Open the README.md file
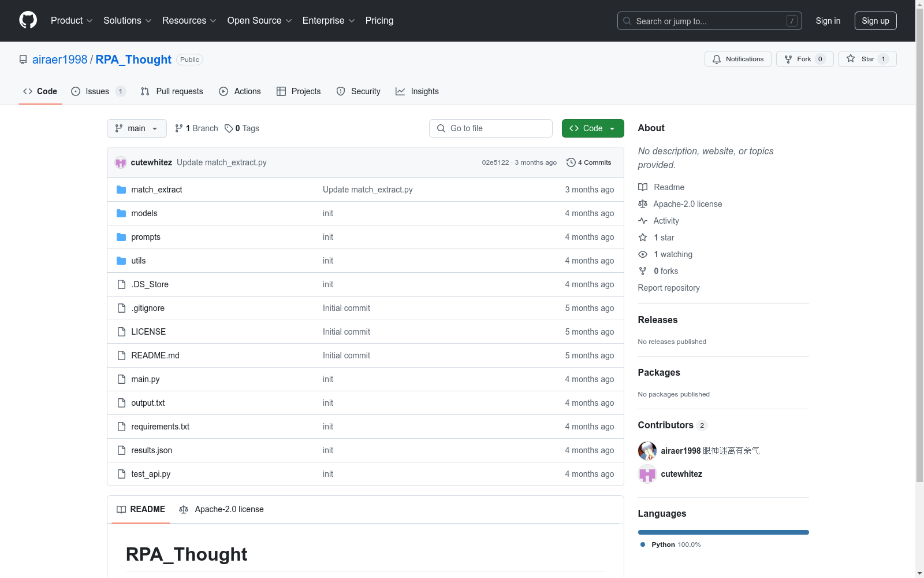Screen dimensions: 924x578 [x=155, y=355]
